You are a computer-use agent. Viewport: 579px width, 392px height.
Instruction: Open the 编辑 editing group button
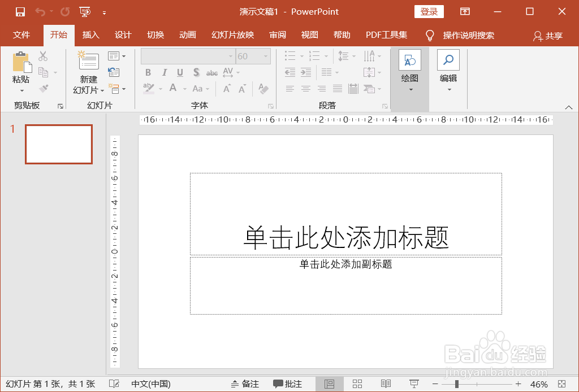448,71
